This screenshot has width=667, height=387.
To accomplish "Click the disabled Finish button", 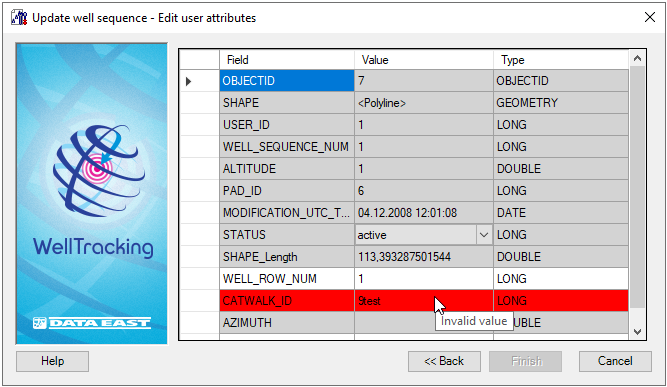I will 526,361.
